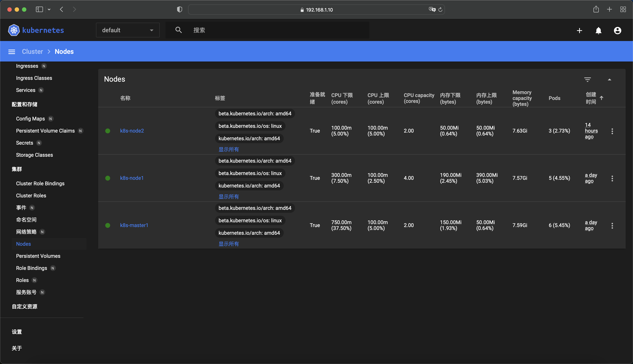Open actions menu for k8s-node2

[612, 131]
